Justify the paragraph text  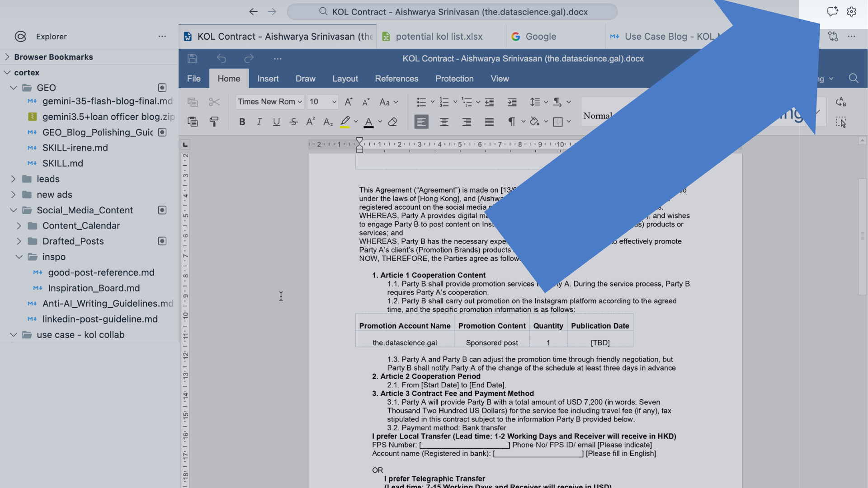click(x=490, y=122)
